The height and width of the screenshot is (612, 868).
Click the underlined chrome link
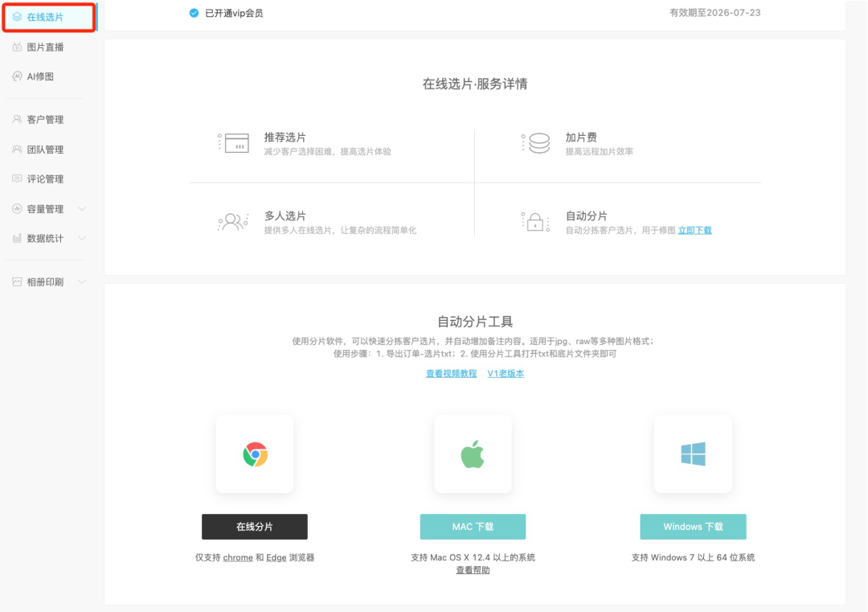coord(238,557)
